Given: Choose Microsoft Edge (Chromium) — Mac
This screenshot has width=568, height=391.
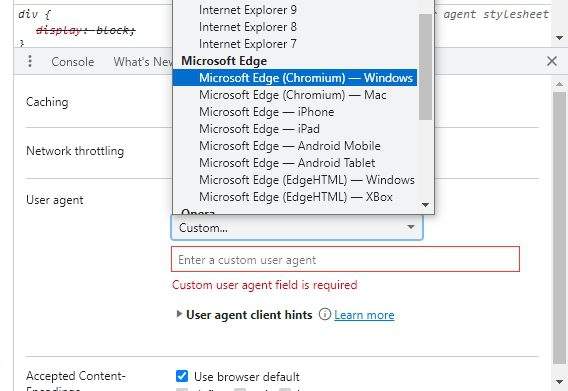Looking at the screenshot, I should [295, 95].
